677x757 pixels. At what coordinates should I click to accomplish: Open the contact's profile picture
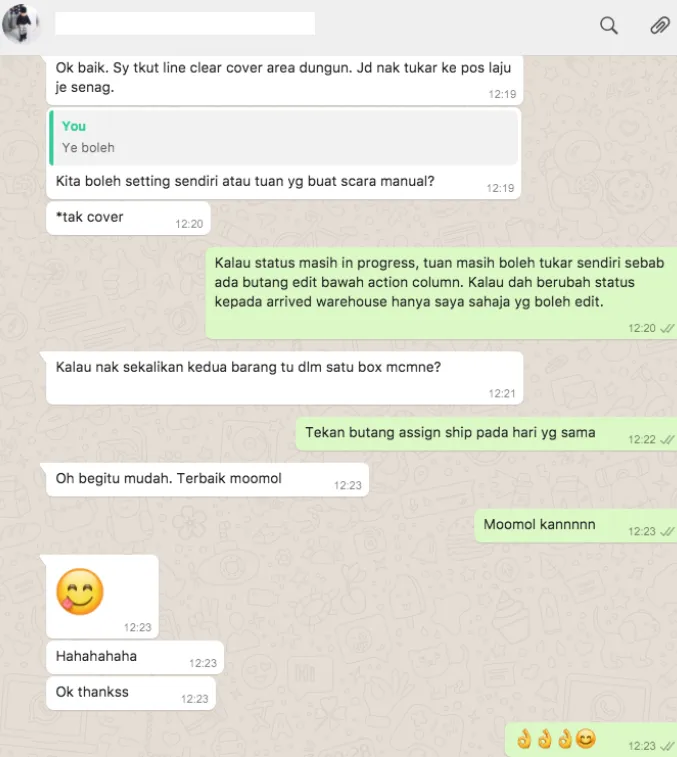pos(20,23)
